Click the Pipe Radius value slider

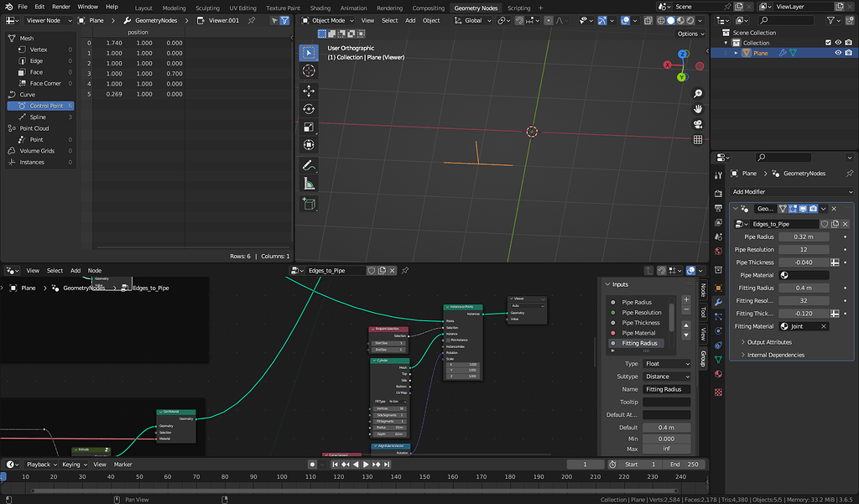click(x=803, y=236)
